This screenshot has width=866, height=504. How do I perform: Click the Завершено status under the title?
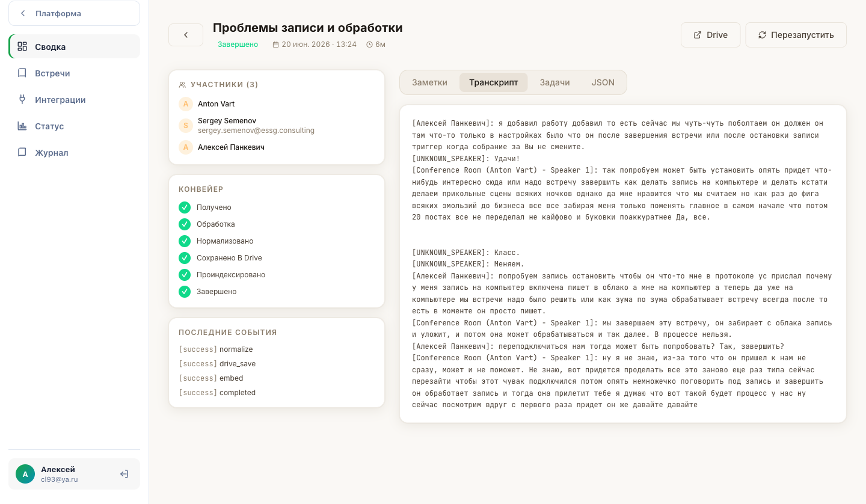click(238, 45)
